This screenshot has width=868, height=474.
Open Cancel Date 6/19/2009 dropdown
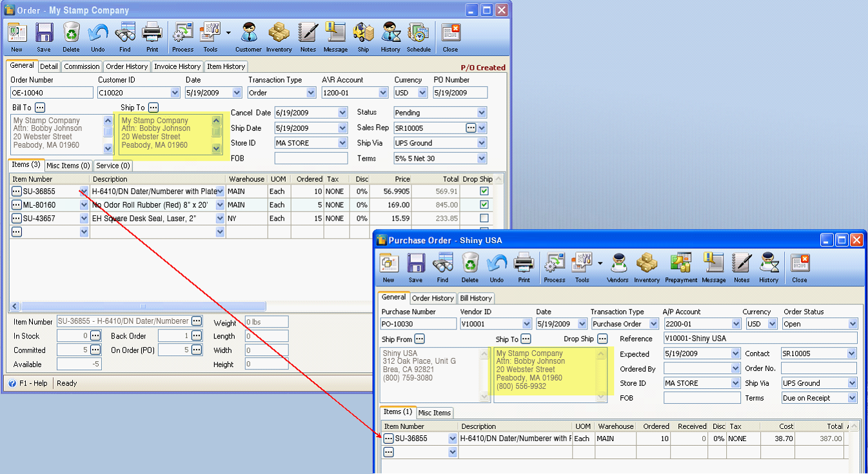tap(342, 113)
